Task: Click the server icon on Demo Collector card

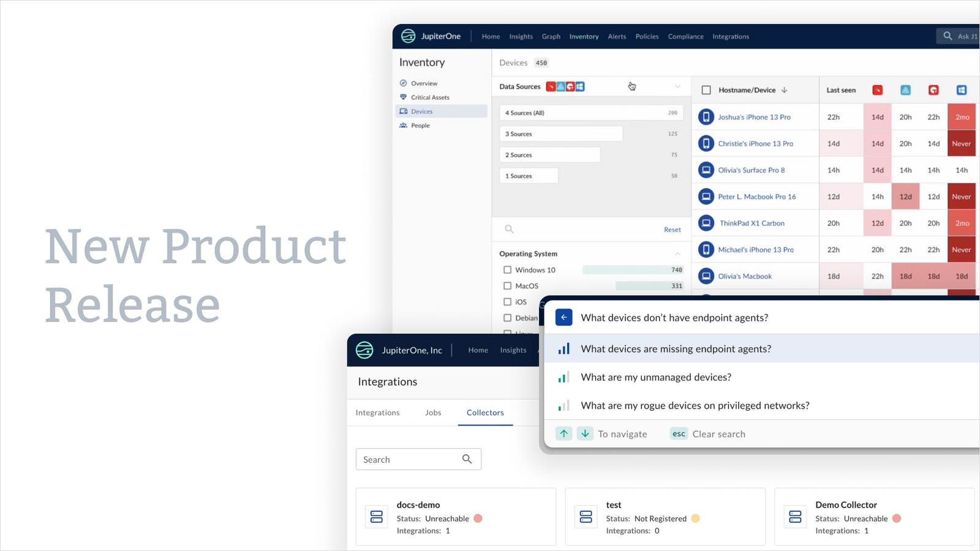Action: click(795, 517)
